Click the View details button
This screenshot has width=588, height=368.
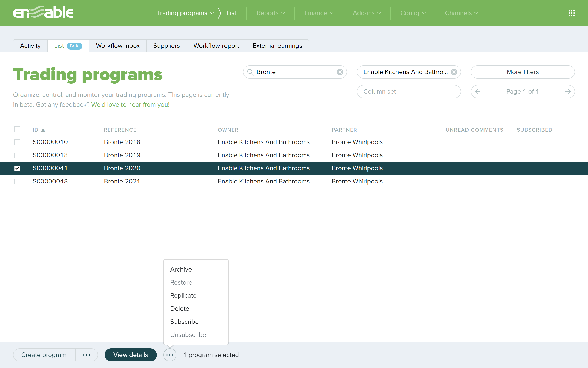tap(130, 355)
